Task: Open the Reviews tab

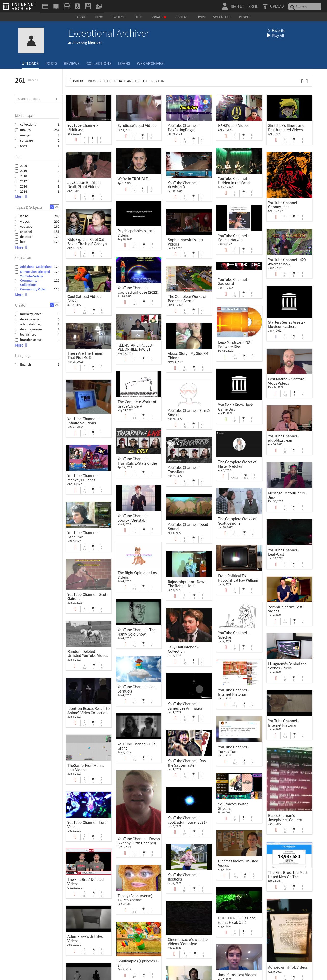Action: click(72, 64)
